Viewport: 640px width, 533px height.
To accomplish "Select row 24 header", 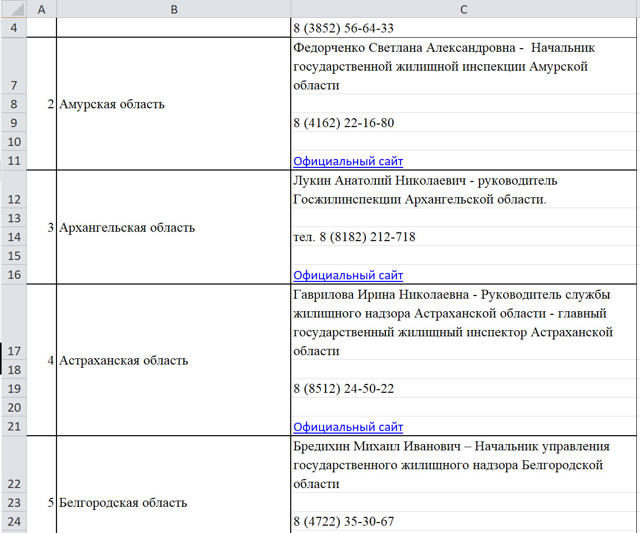I will (x=14, y=521).
